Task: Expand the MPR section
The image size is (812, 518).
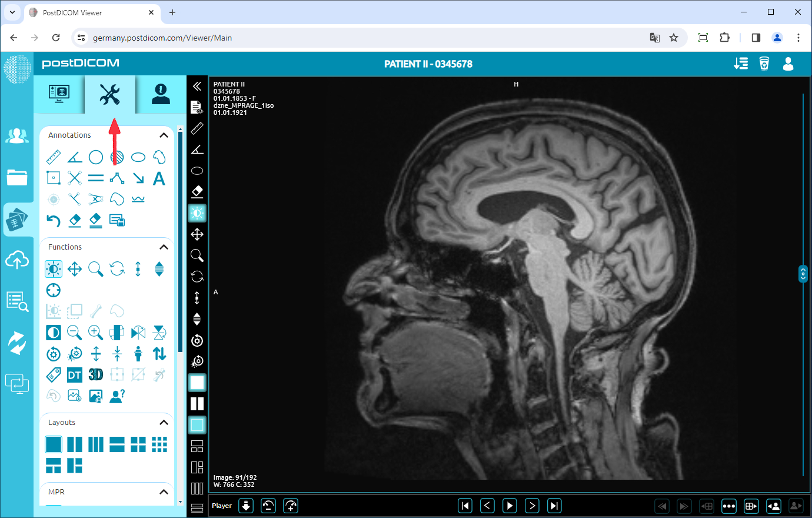Action: point(164,492)
